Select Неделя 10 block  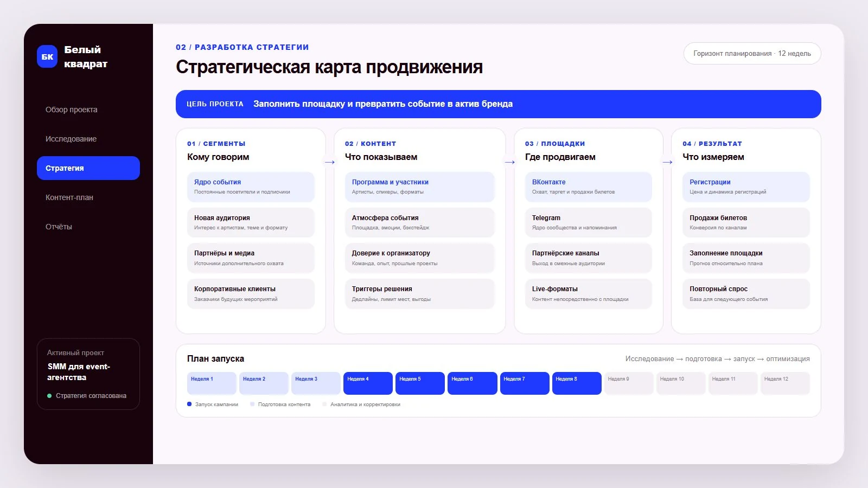point(681,383)
